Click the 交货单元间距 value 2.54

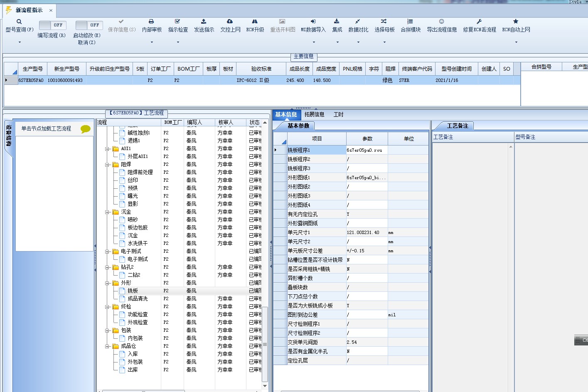(x=367, y=342)
